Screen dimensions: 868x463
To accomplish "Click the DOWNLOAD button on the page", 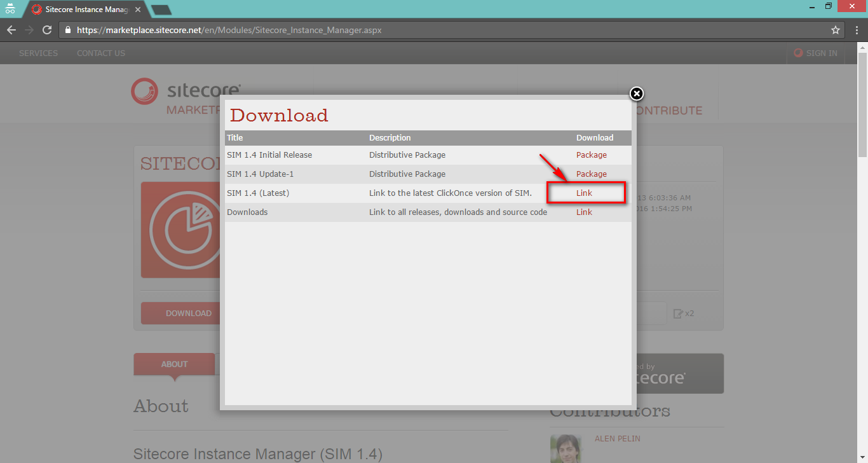I will point(180,313).
